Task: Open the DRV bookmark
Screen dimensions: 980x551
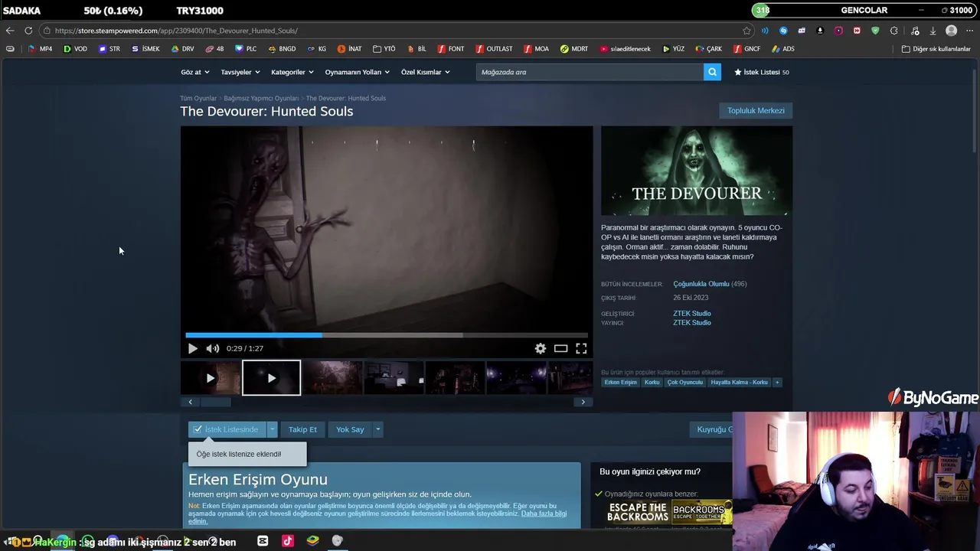Action: (x=182, y=49)
